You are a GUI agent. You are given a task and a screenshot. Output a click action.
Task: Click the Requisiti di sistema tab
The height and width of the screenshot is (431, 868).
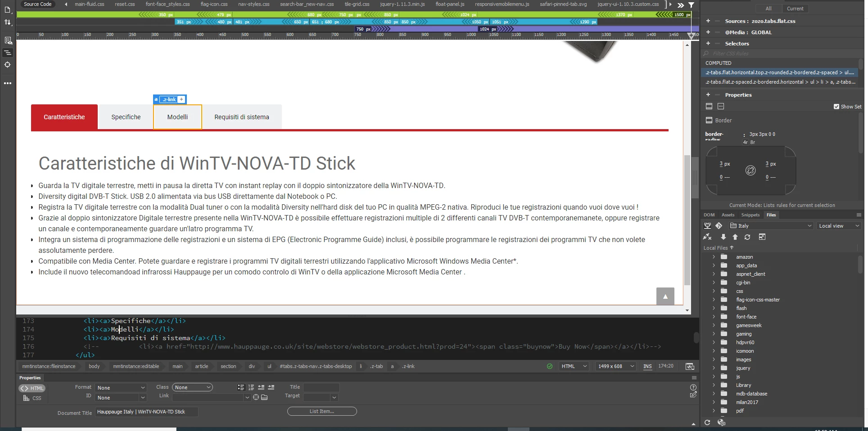[x=242, y=117]
